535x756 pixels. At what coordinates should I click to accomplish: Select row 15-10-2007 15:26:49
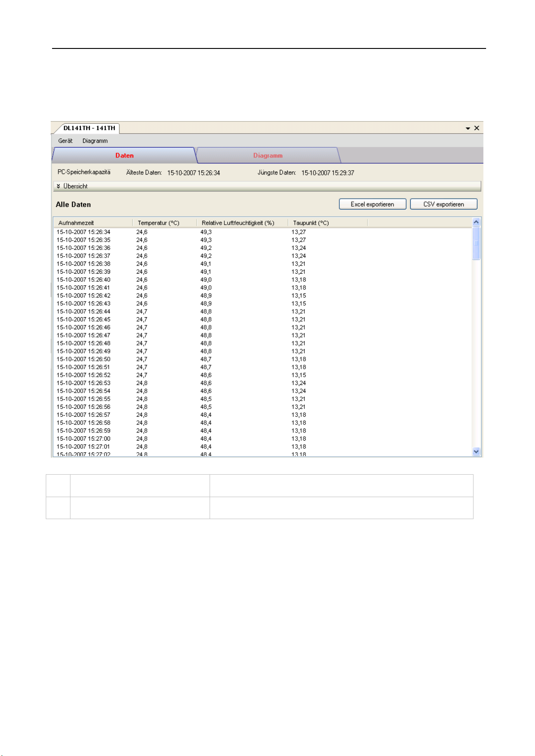click(x=263, y=352)
